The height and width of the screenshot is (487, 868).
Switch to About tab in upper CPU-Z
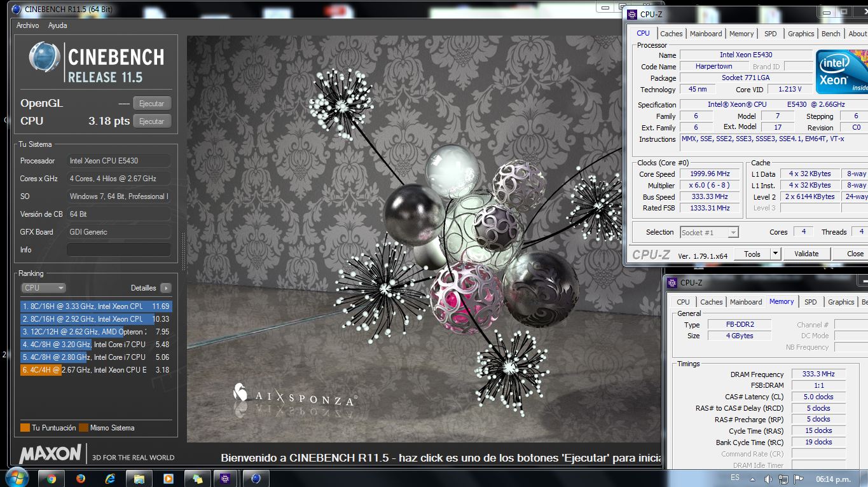[x=857, y=34]
